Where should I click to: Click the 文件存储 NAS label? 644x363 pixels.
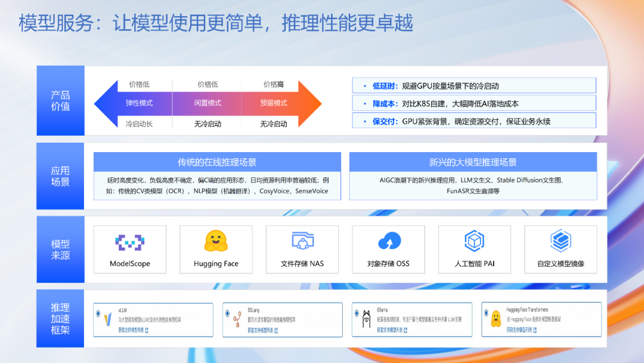(302, 263)
